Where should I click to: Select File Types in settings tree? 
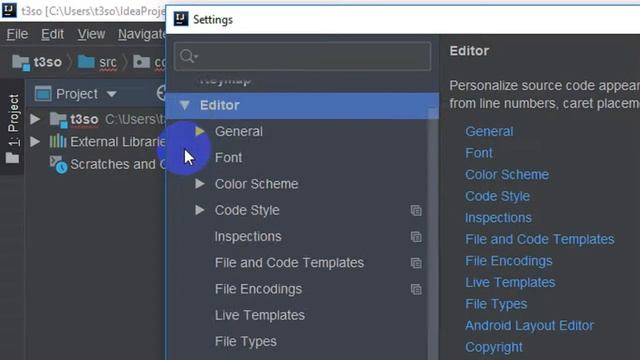(246, 341)
